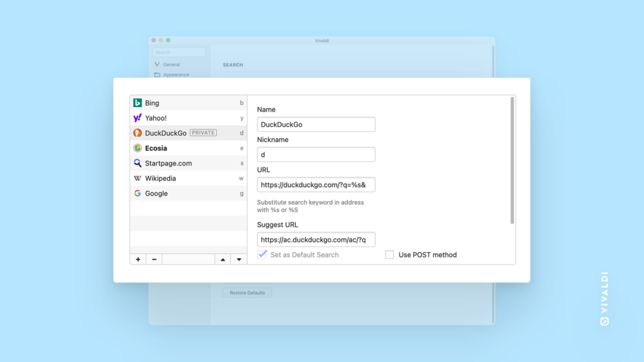Image resolution: width=644 pixels, height=362 pixels.
Task: Click the Nickname input field
Action: click(x=316, y=154)
